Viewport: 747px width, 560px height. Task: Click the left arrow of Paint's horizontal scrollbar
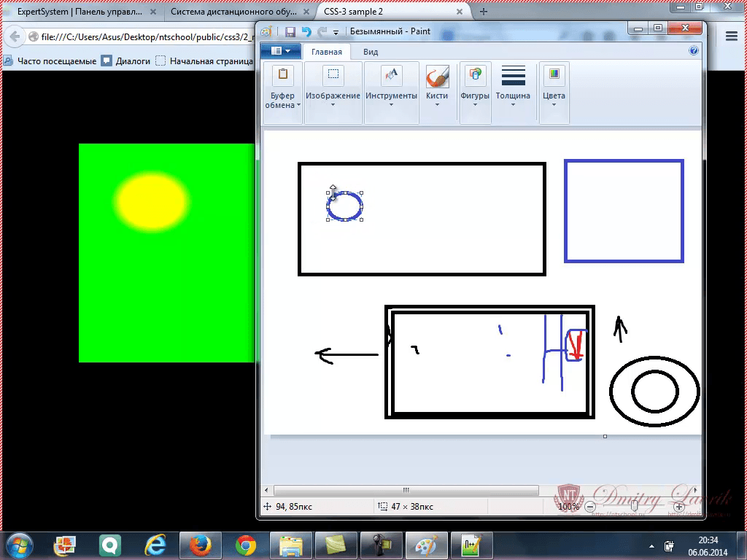(x=266, y=490)
